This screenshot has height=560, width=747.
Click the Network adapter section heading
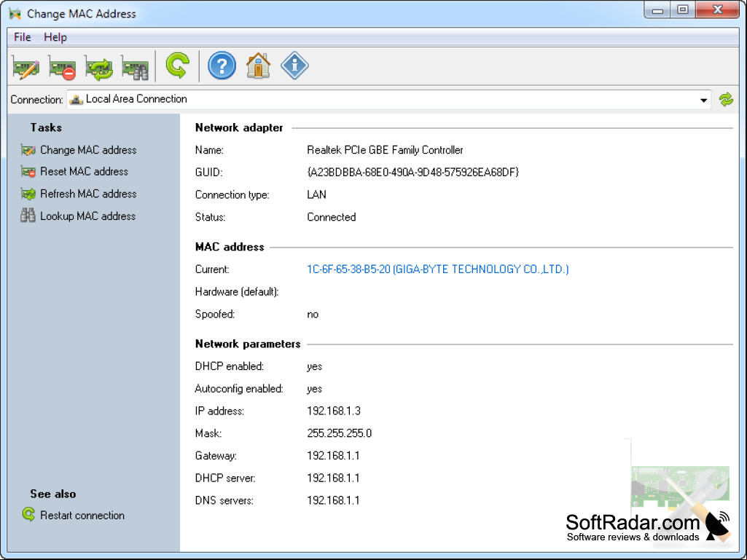[239, 127]
